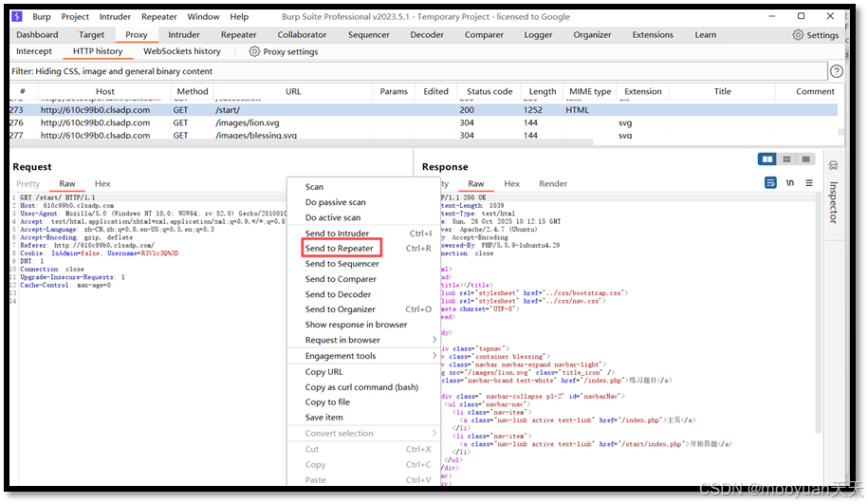The height and width of the screenshot is (504, 868).
Task: Select tabbed combined layout view icon
Action: (x=805, y=159)
